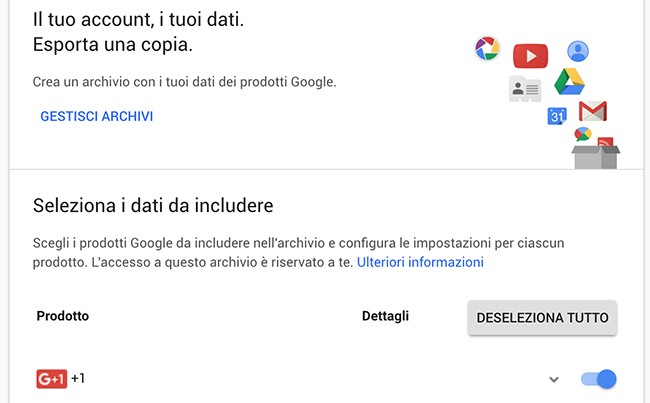Click the gray archive box icon
The image size is (650, 403).
coord(595,158)
